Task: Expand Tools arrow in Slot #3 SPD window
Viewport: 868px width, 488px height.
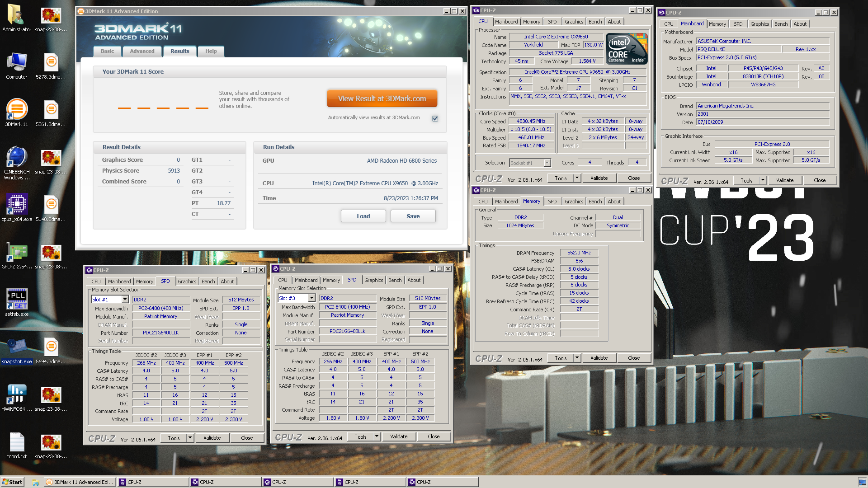Action: [x=377, y=436]
